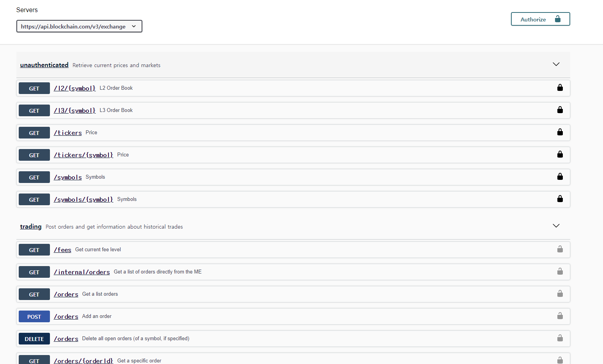Collapse the trading section chevron
Image resolution: width=603 pixels, height=364 pixels.
tap(556, 226)
